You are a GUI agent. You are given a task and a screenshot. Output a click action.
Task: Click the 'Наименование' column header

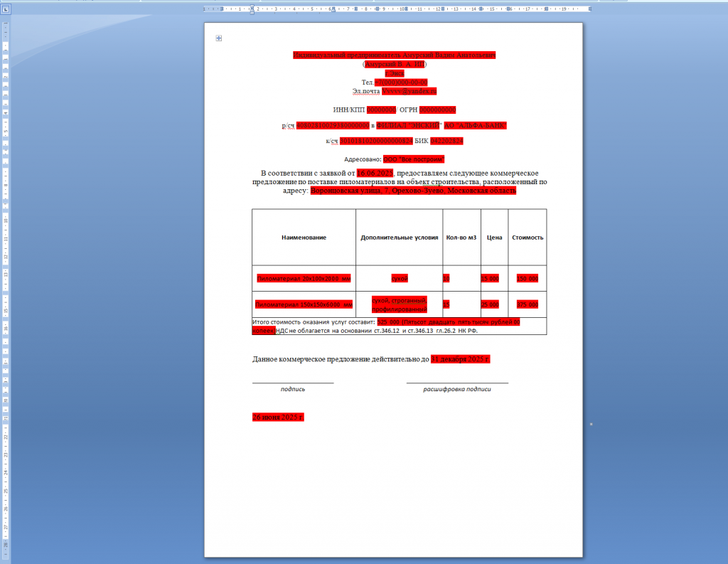pyautogui.click(x=304, y=238)
